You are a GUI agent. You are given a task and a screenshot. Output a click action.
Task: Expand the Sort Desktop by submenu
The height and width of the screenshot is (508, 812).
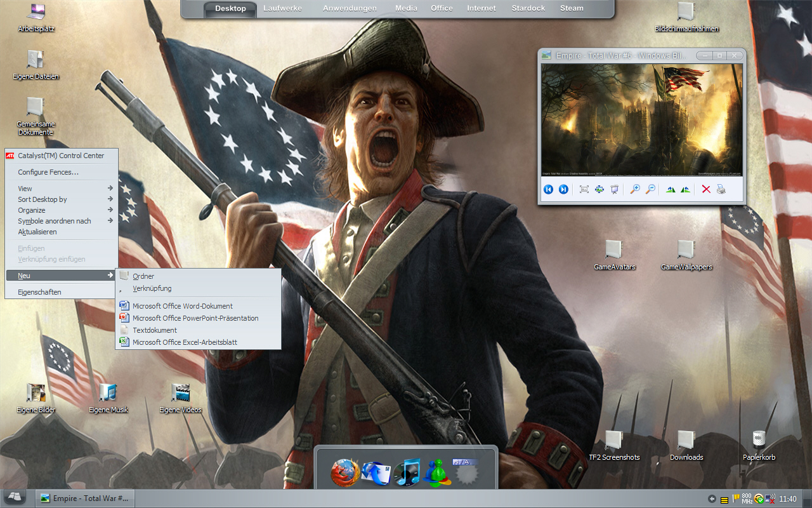tap(62, 199)
